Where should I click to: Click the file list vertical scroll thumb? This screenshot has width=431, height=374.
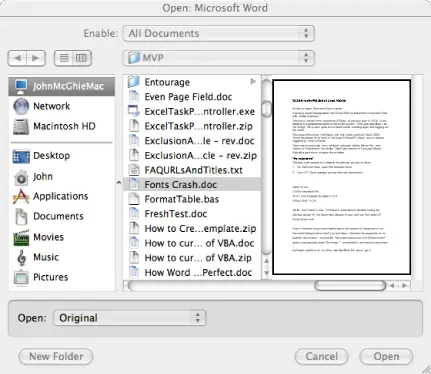tap(266, 109)
